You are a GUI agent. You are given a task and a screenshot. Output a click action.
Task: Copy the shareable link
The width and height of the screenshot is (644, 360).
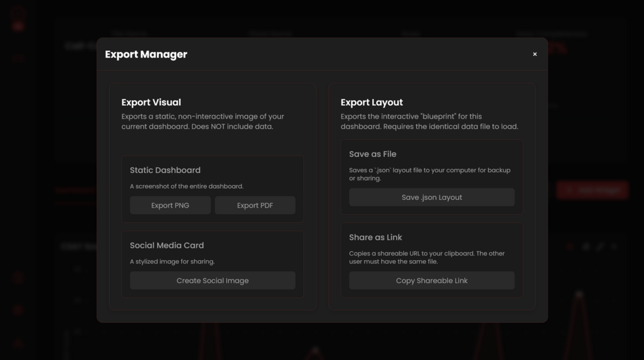431,281
